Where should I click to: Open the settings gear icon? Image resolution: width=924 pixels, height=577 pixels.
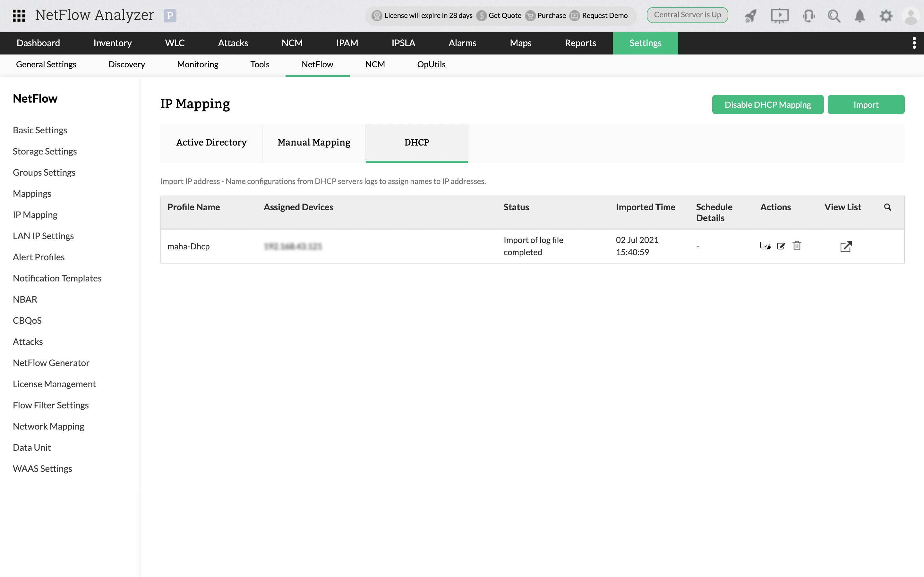coord(886,16)
